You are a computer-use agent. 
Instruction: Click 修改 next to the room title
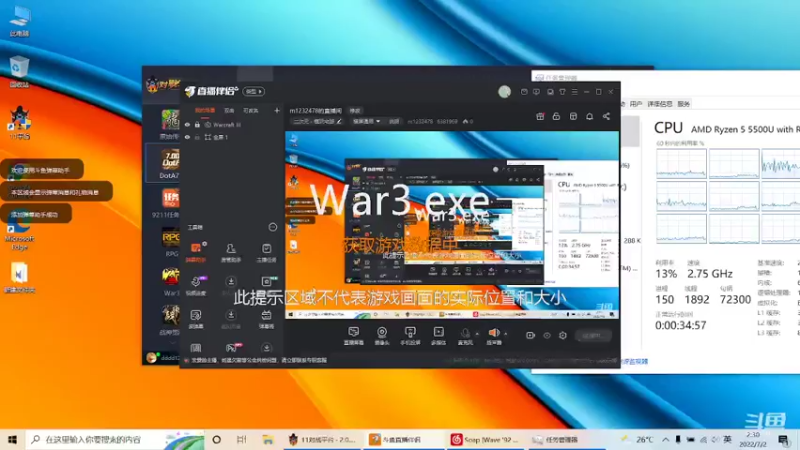pos(355,110)
